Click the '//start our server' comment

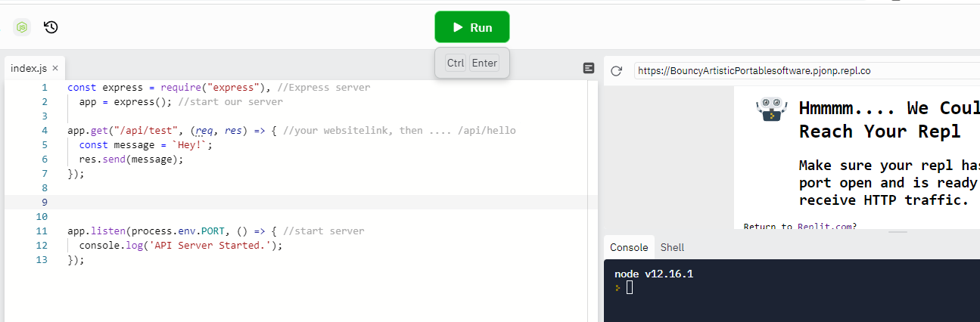pos(231,101)
